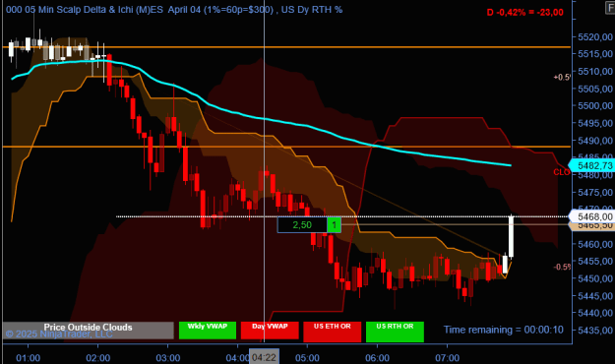Click the cyan 5482,73 price marker
The height and width of the screenshot is (364, 615).
[x=591, y=165]
